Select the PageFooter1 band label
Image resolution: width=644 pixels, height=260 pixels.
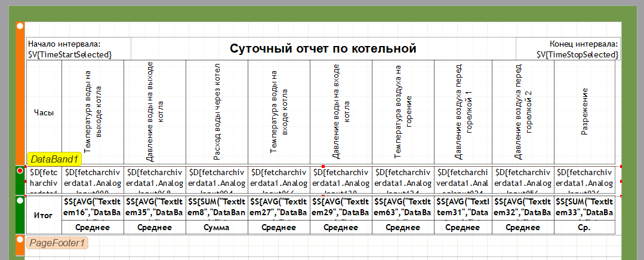coord(57,242)
